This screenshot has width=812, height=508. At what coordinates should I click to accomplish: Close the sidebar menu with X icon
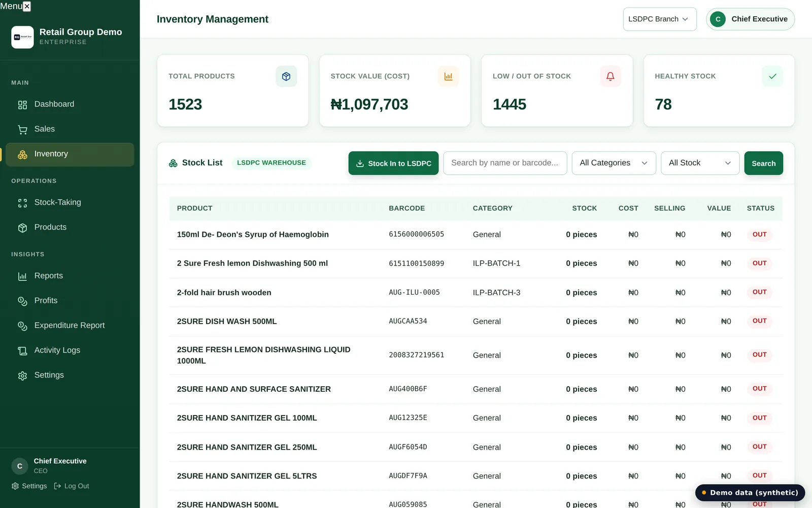tap(27, 6)
